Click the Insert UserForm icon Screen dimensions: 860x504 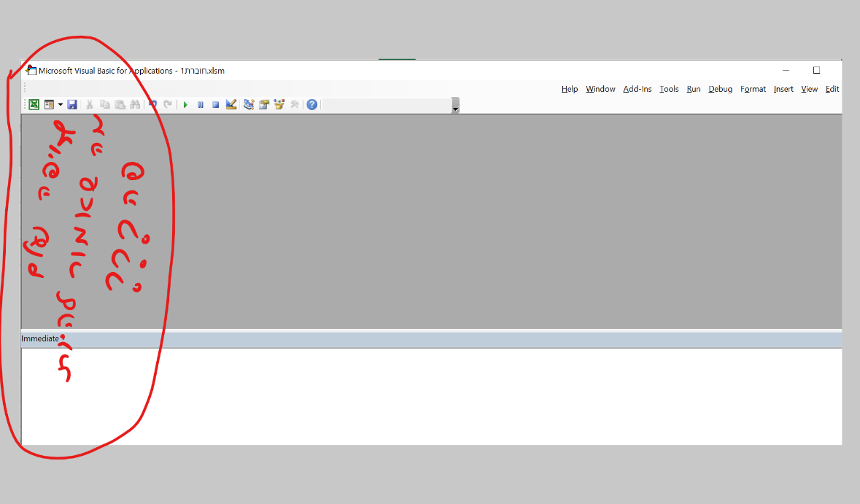click(x=49, y=104)
